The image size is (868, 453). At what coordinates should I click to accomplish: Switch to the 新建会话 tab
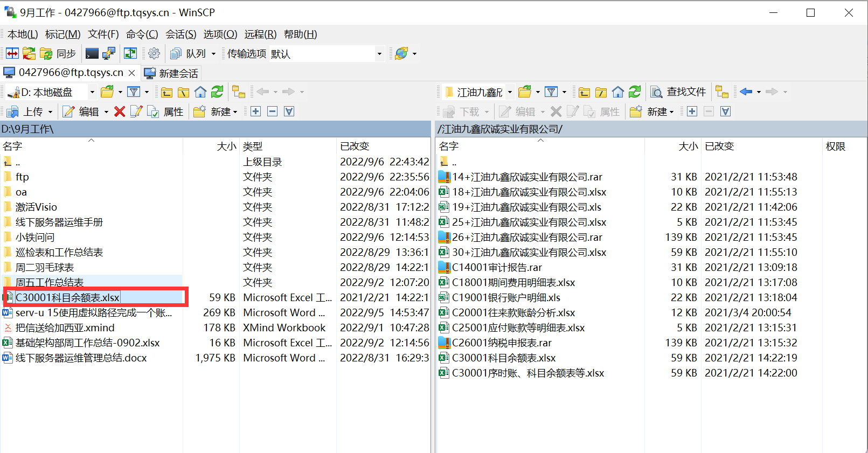coord(172,73)
